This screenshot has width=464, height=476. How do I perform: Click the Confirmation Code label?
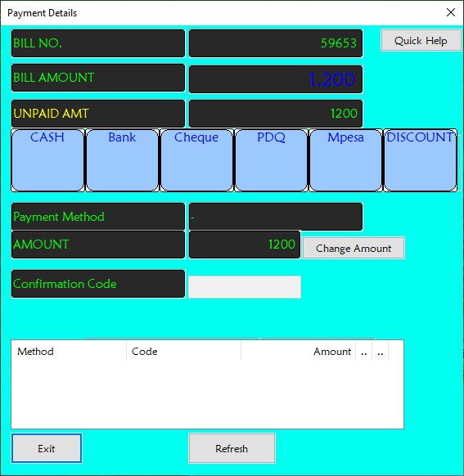pos(98,284)
